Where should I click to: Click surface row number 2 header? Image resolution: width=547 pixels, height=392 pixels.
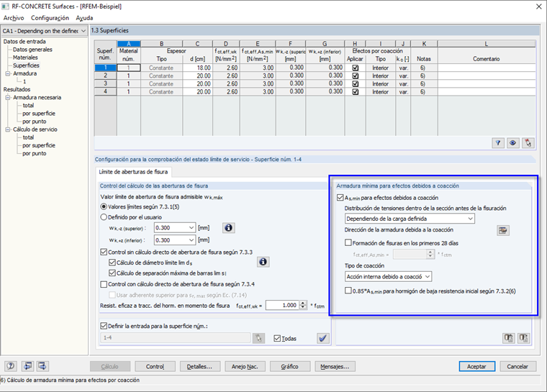click(105, 76)
